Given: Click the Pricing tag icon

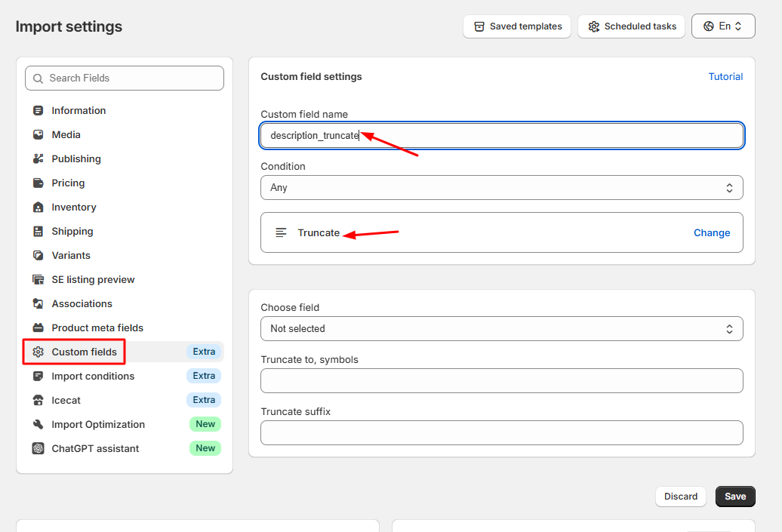Looking at the screenshot, I should click(x=38, y=183).
